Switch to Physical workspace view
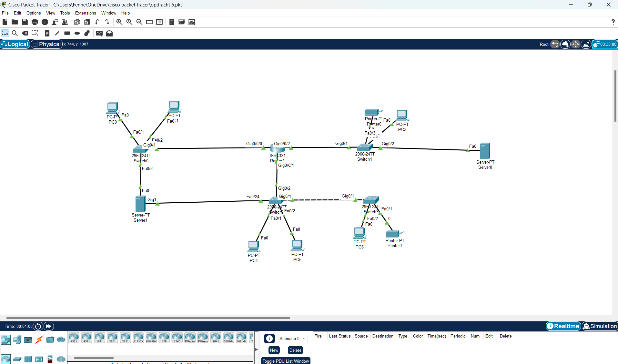Viewport: 618px width, 364px height. point(47,44)
